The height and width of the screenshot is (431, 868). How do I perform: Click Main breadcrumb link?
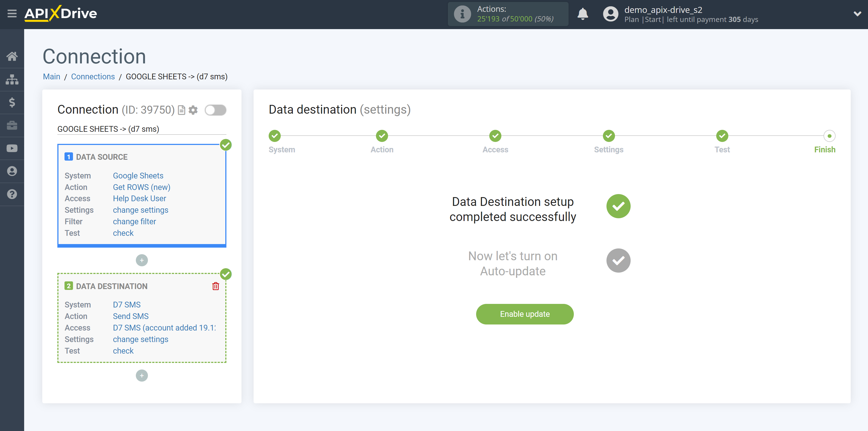52,76
